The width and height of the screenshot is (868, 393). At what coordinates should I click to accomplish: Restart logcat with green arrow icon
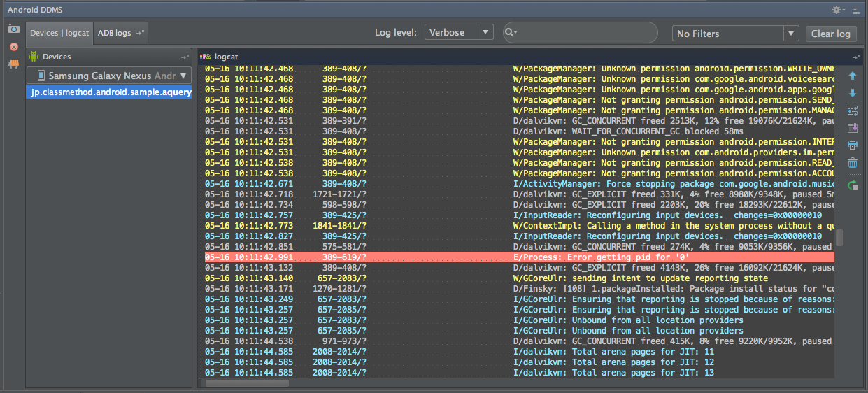coord(852,185)
